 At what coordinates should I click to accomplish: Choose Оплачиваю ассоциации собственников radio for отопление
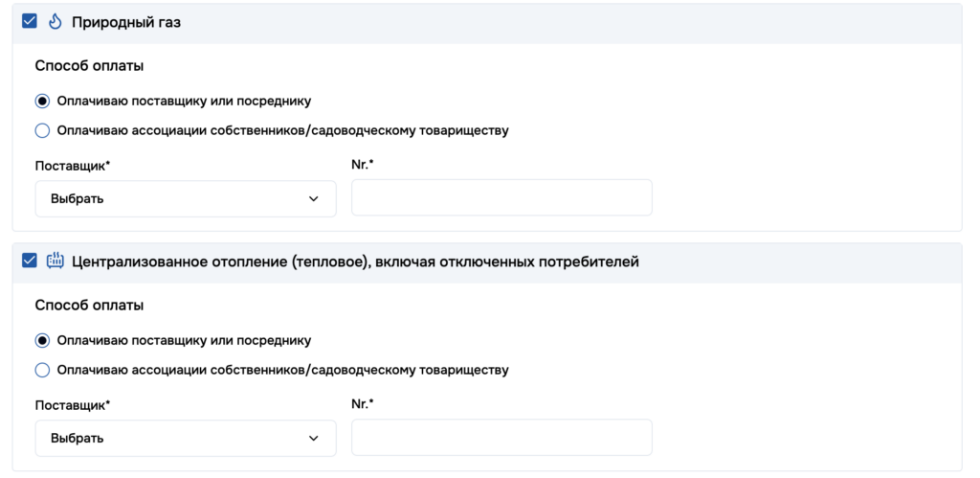point(42,370)
